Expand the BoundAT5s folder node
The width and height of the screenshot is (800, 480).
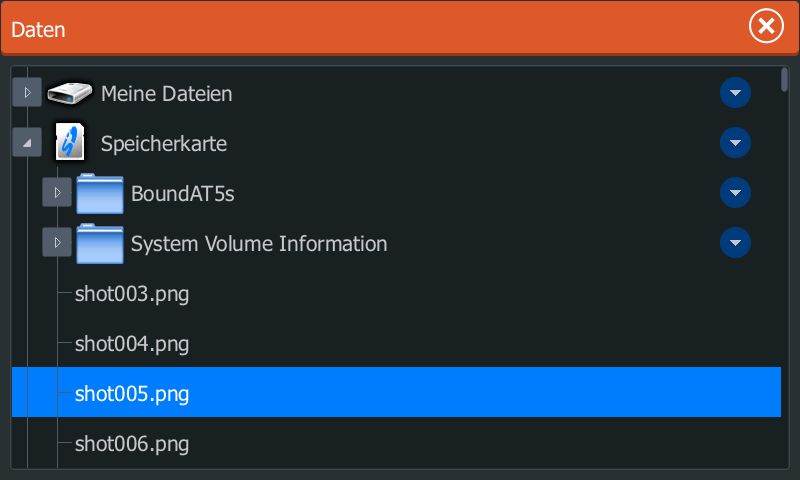(57, 193)
